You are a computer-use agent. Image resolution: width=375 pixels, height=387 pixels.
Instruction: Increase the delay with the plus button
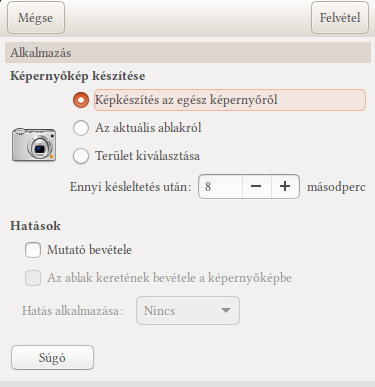click(285, 186)
